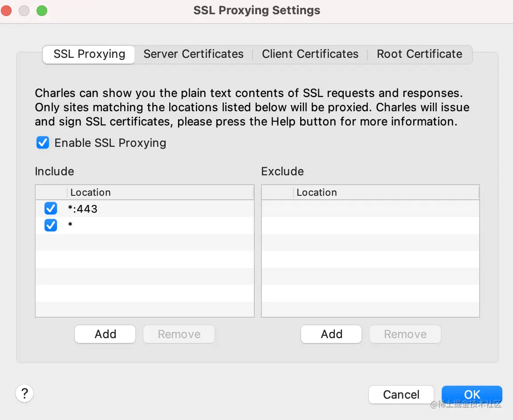This screenshot has width=513, height=420.
Task: Go to the Client Certificates tab
Action: pyautogui.click(x=310, y=54)
